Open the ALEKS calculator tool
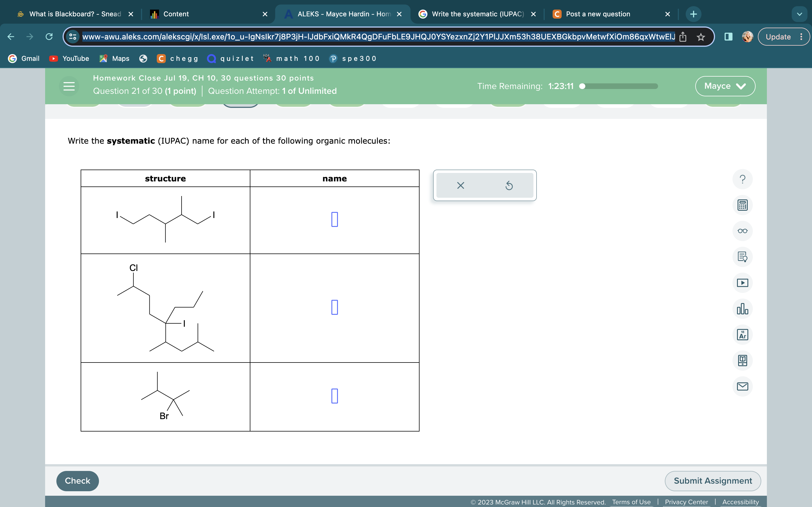Viewport: 812px width, 507px height. [743, 205]
